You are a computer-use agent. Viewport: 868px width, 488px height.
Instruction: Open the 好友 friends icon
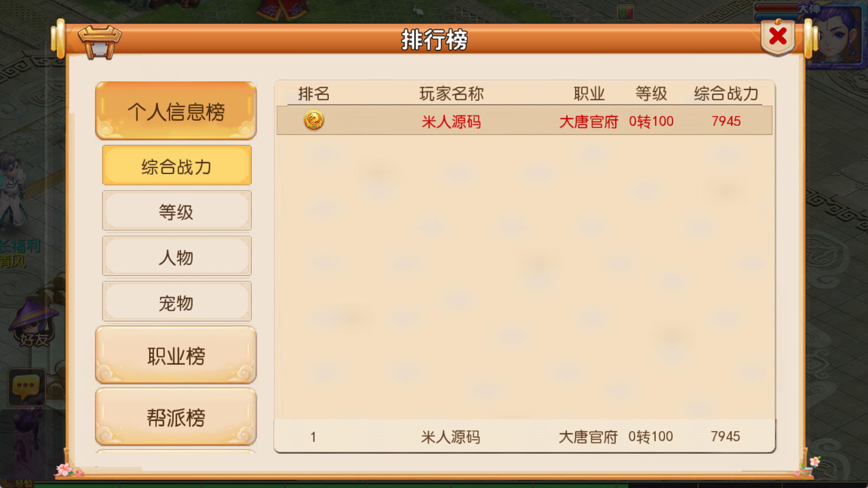click(x=34, y=324)
